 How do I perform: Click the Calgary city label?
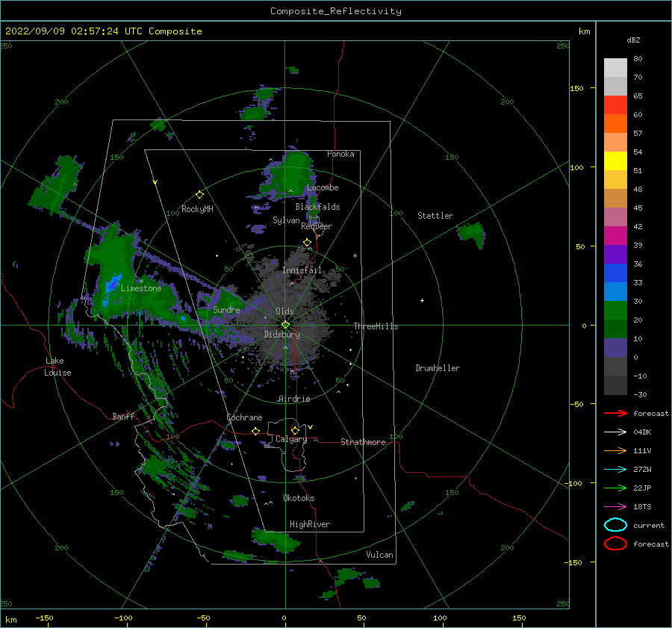pos(291,439)
